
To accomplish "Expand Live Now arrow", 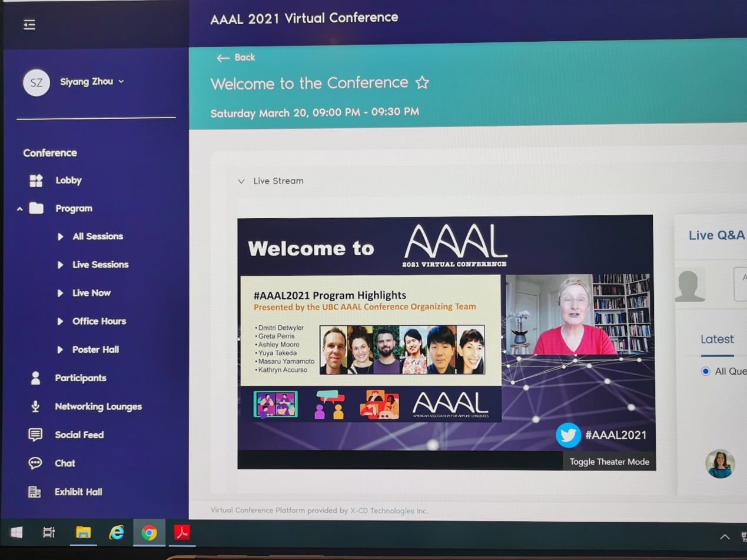I will click(60, 293).
